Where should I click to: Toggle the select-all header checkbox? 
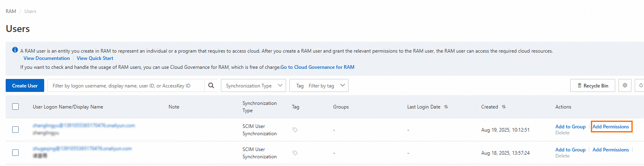click(15, 106)
